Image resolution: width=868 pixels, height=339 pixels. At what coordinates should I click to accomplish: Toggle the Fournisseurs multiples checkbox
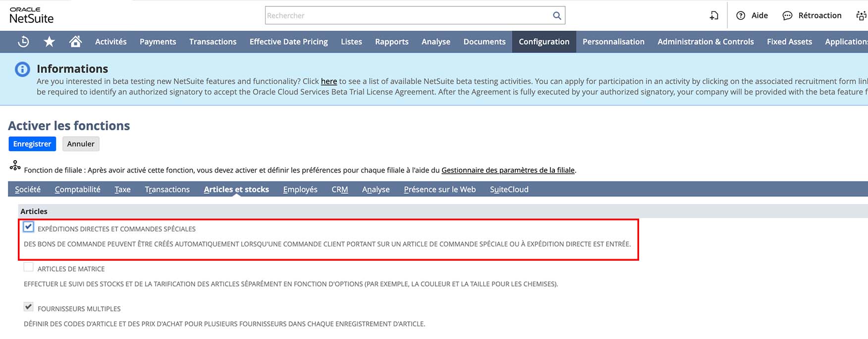click(x=29, y=307)
